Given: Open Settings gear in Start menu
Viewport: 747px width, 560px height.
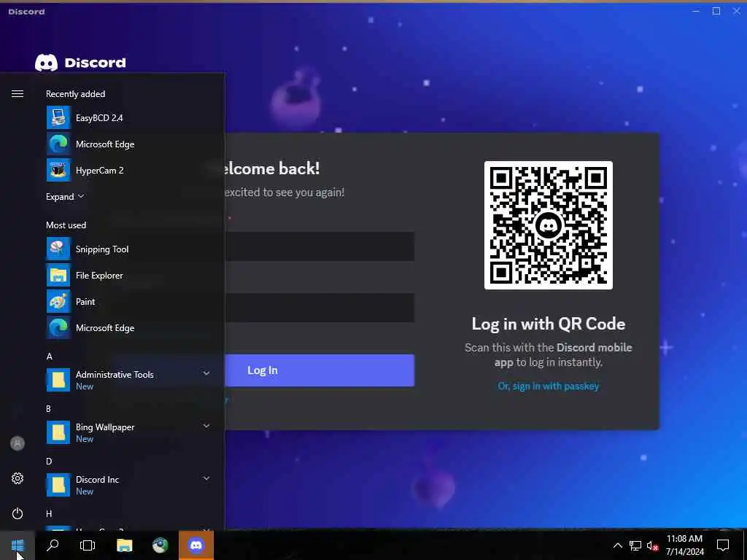Looking at the screenshot, I should coord(18,478).
